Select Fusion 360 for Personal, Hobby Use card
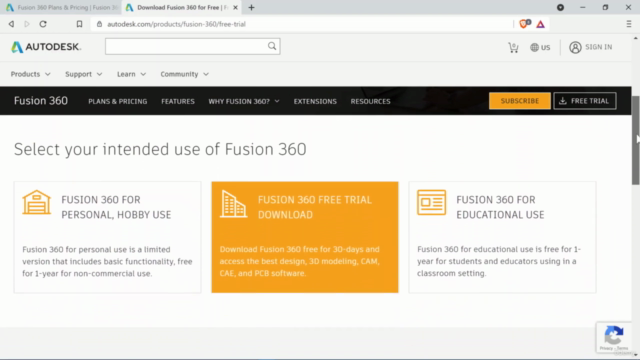 [x=107, y=237]
